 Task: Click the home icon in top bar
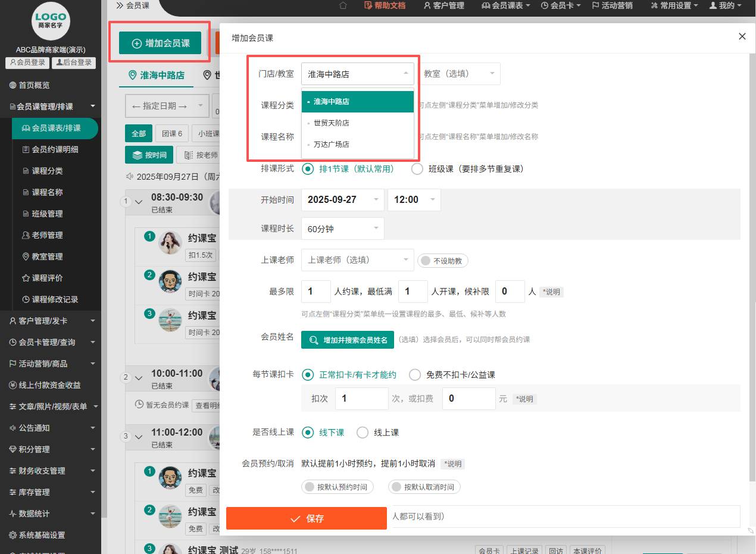tap(343, 5)
